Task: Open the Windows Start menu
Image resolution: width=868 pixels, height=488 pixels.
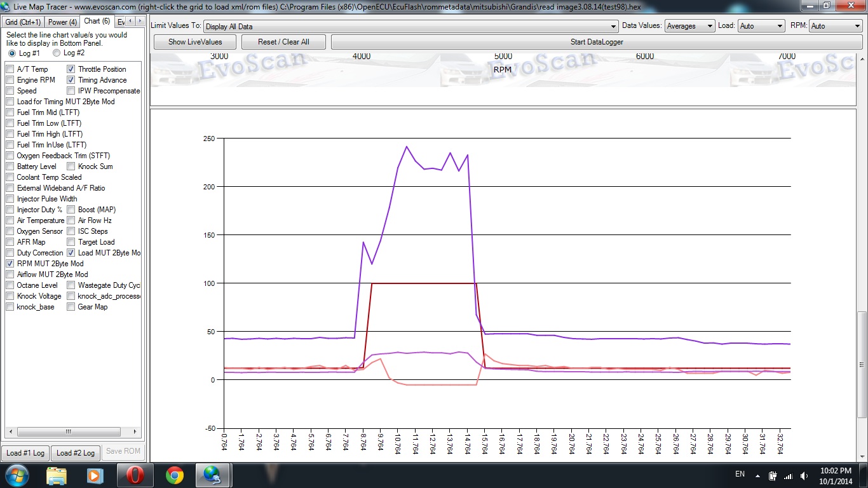Action: click(16, 475)
